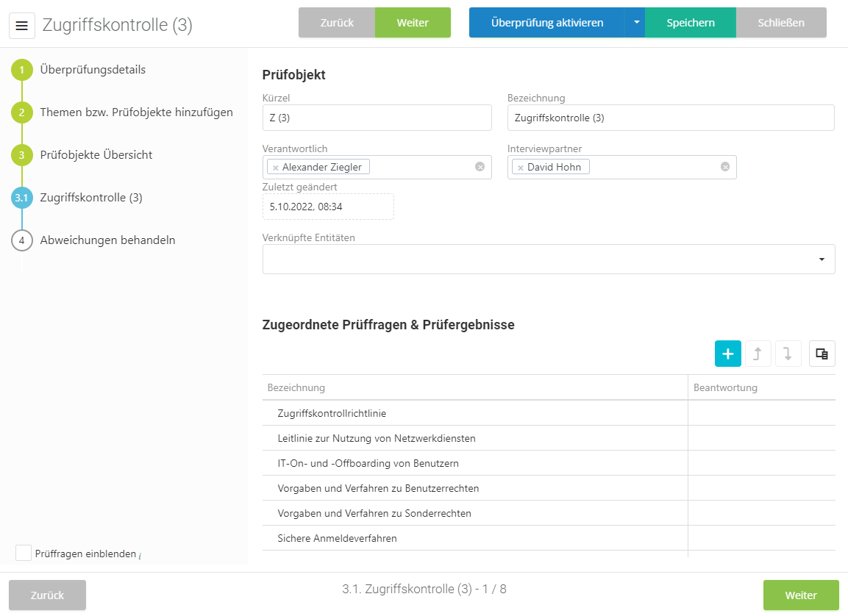The image size is (848, 616).
Task: Remove Alexander Ziegler tag from Verantwortlich
Action: point(276,168)
